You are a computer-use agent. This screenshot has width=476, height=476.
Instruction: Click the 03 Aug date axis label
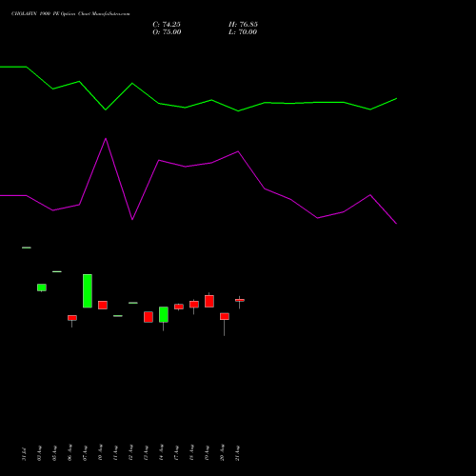pyautogui.click(x=39, y=453)
